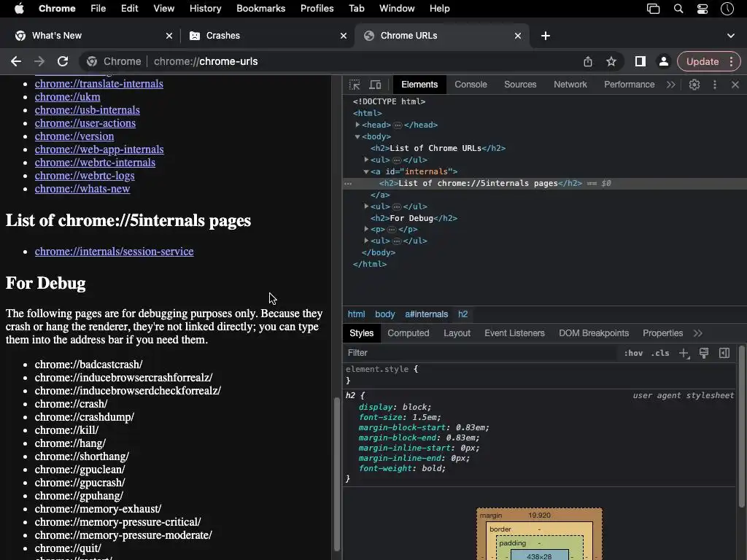Switch to the Console tab
The height and width of the screenshot is (560, 747).
click(x=471, y=85)
